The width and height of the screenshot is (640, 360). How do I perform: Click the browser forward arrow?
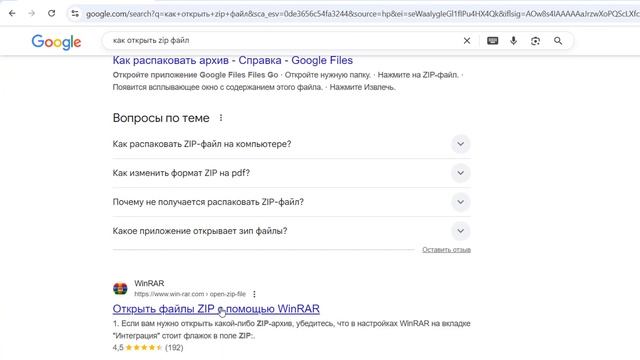(32, 13)
